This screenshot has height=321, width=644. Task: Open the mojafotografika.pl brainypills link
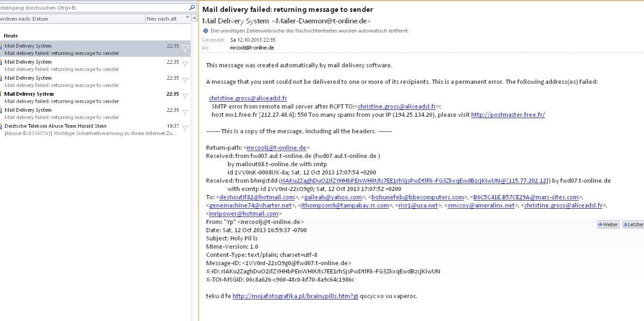point(295,296)
